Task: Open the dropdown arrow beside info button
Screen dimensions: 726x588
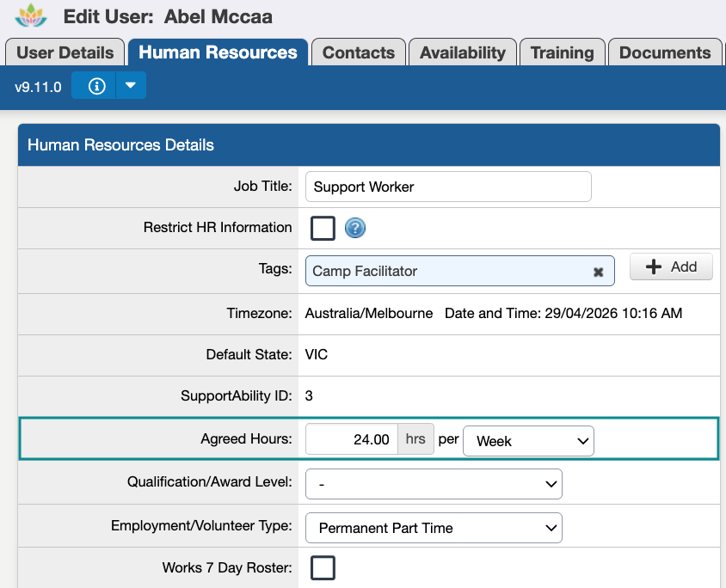Action: (x=131, y=86)
